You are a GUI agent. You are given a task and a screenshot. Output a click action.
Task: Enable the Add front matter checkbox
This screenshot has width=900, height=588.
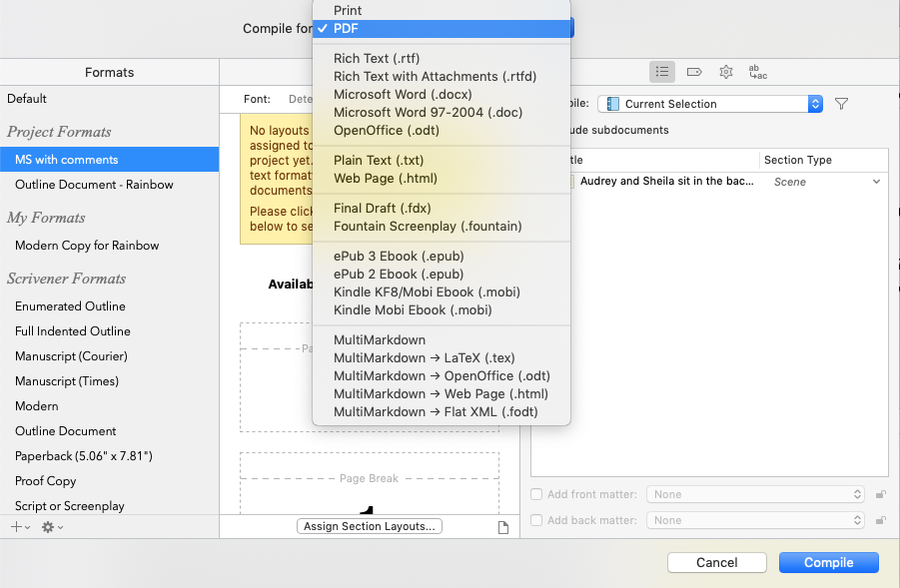pos(536,494)
